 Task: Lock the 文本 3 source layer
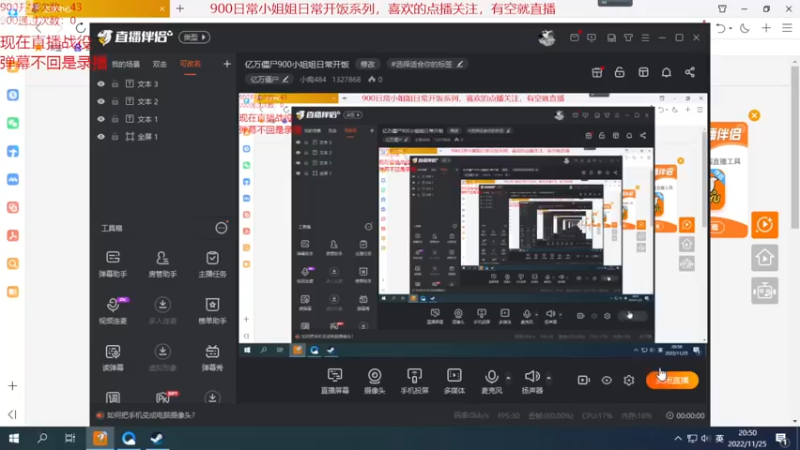click(115, 84)
